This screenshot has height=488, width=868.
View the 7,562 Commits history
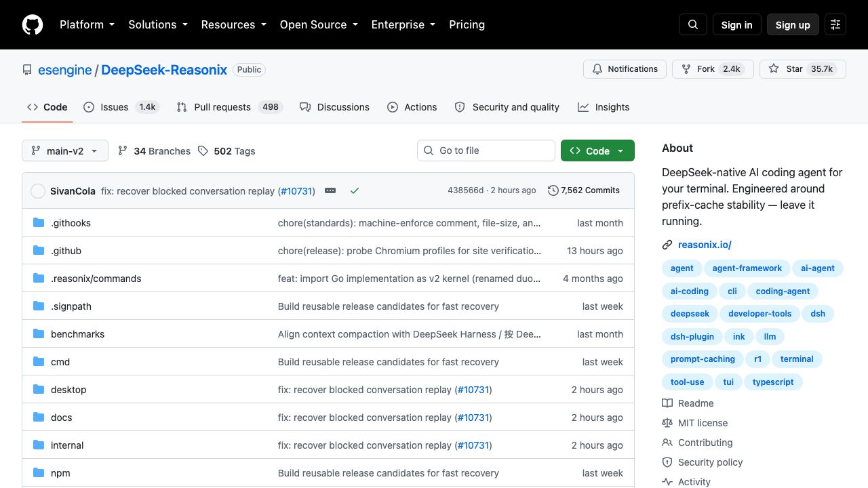point(584,190)
